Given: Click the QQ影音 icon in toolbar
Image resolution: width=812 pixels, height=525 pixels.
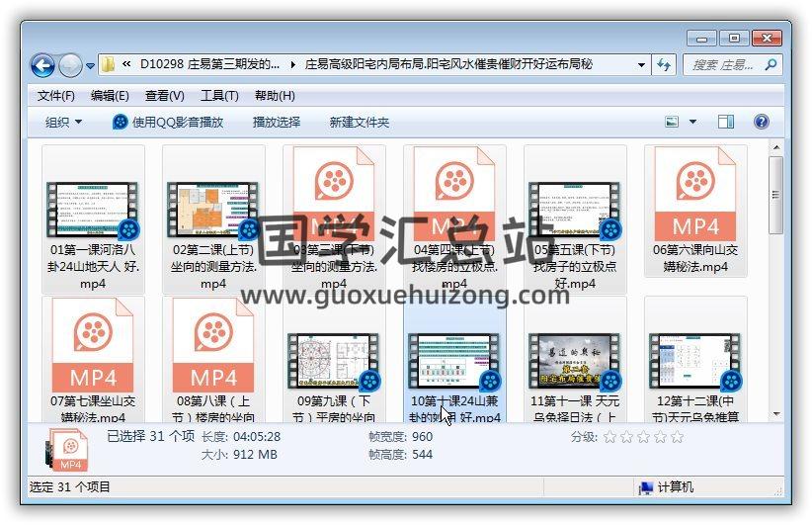Looking at the screenshot, I should (x=121, y=123).
